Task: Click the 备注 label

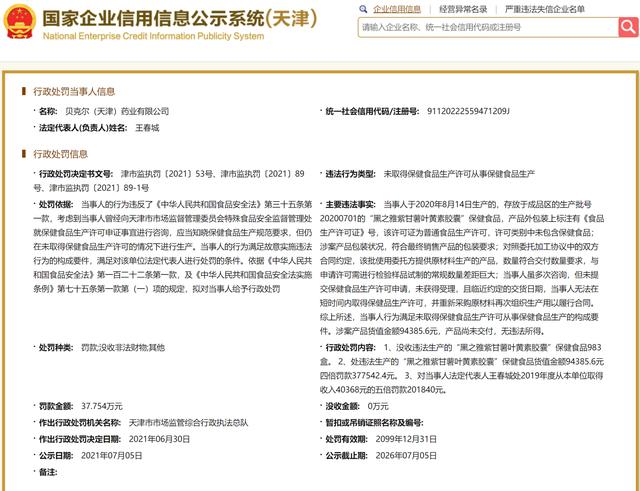Action: [x=48, y=472]
